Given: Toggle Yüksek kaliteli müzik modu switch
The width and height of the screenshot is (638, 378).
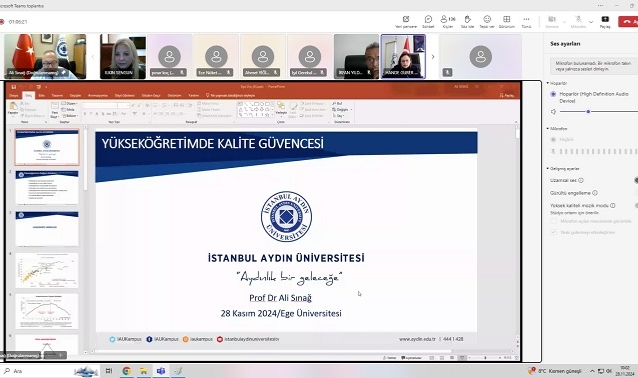Looking at the screenshot, I should (x=636, y=205).
